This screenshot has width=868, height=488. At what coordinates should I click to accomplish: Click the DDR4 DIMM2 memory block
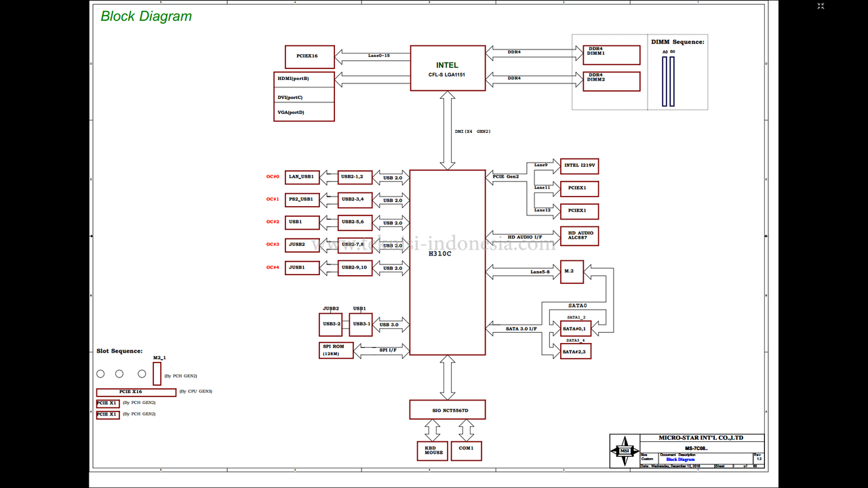612,81
